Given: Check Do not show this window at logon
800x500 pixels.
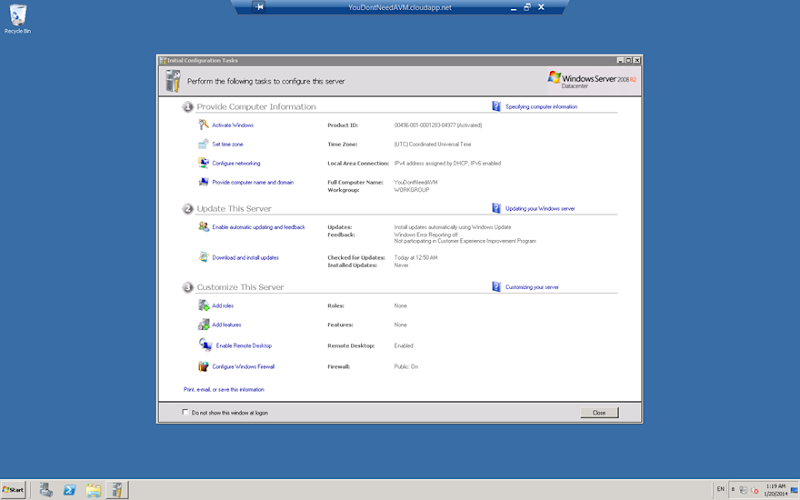Looking at the screenshot, I should pyautogui.click(x=185, y=412).
